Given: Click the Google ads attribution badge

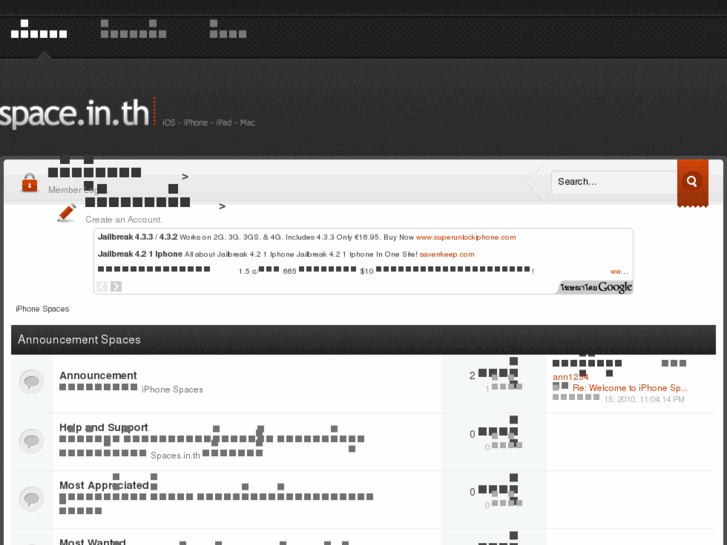Looking at the screenshot, I should 595,287.
